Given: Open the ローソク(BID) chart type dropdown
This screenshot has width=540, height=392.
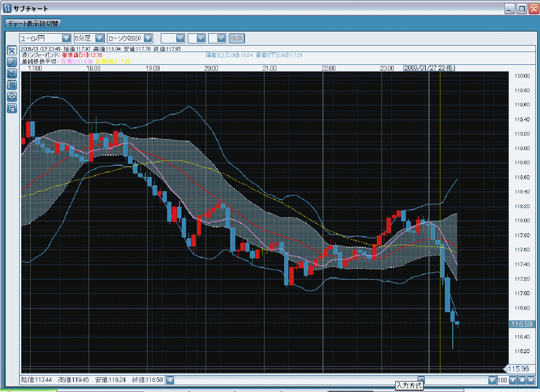Looking at the screenshot, I should [x=148, y=38].
